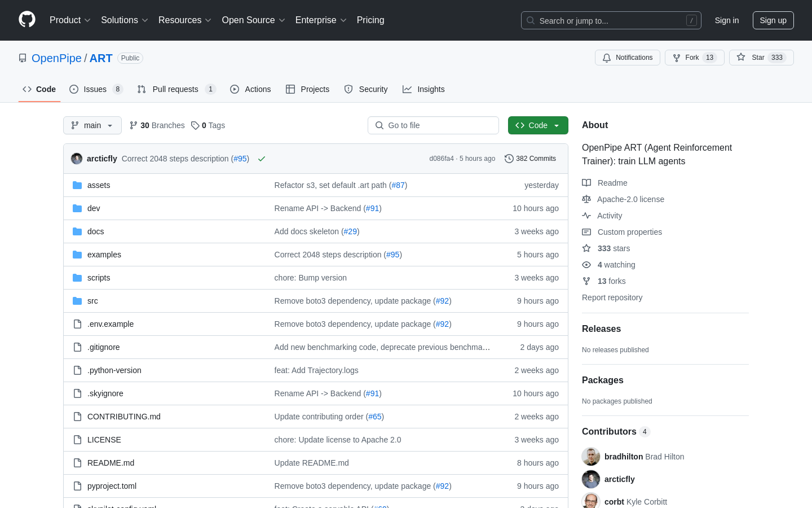Expand the Enterprise menu

pyautogui.click(x=321, y=20)
